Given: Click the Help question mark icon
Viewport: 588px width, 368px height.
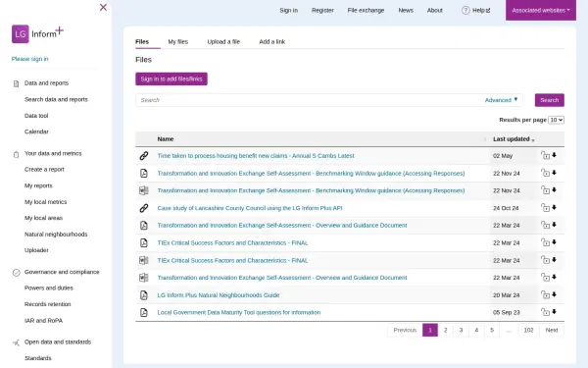Looking at the screenshot, I should click(x=465, y=10).
